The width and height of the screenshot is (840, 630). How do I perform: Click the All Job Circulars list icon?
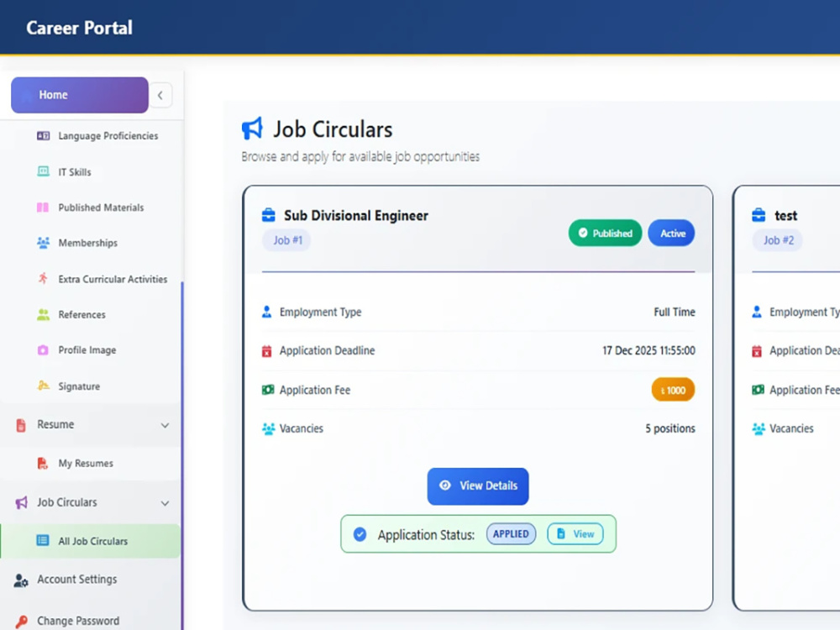(43, 540)
